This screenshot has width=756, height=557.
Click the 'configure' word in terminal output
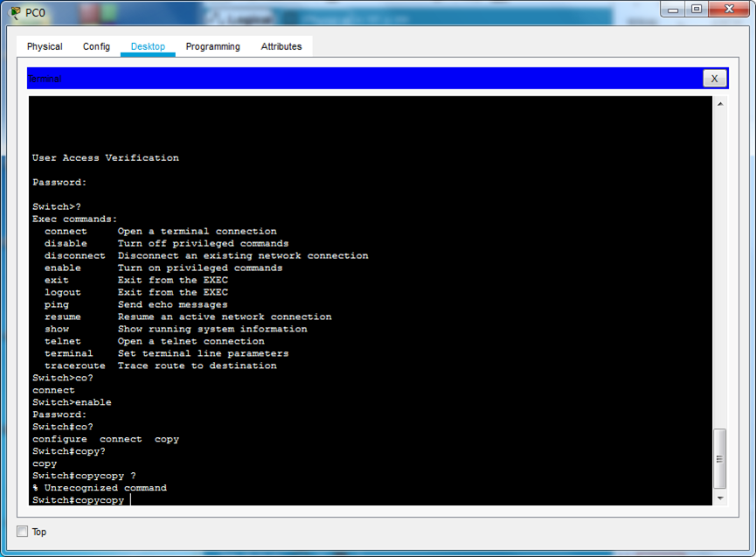(59, 439)
